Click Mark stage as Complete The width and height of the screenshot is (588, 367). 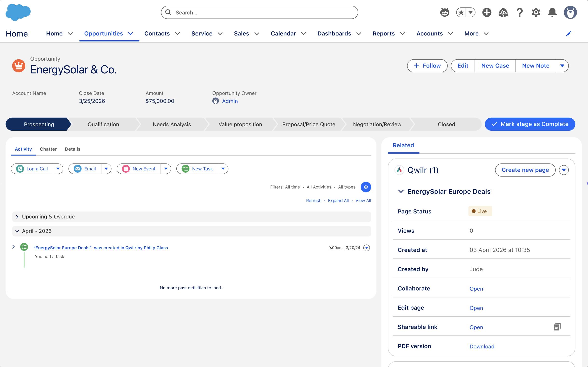530,124
